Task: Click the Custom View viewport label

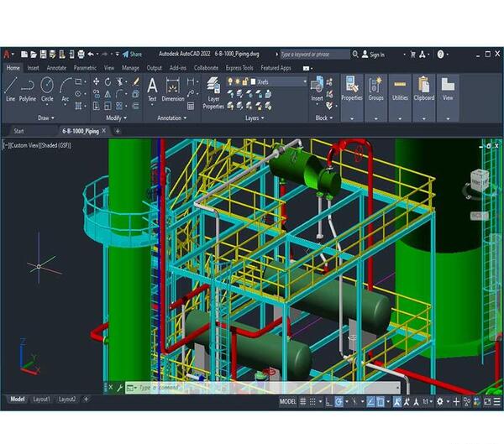Action: [x=24, y=145]
